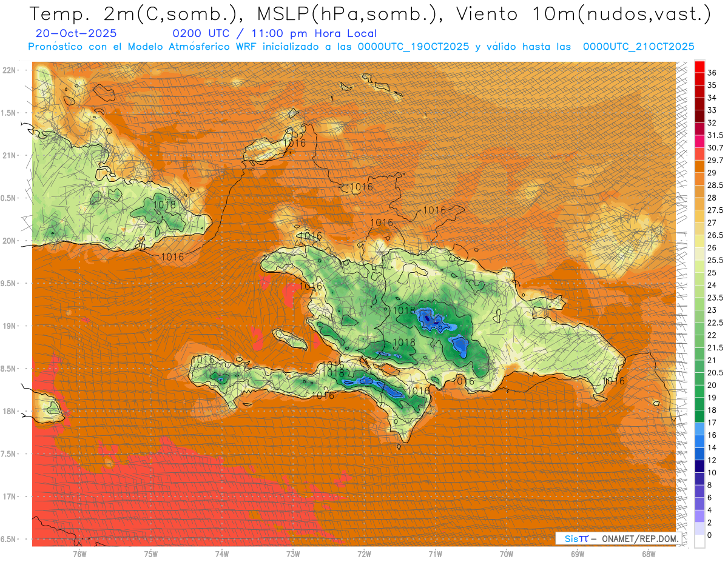Viewport: 728px width, 562px height.
Task: Select the '17N' latitude label
Action: point(8,497)
